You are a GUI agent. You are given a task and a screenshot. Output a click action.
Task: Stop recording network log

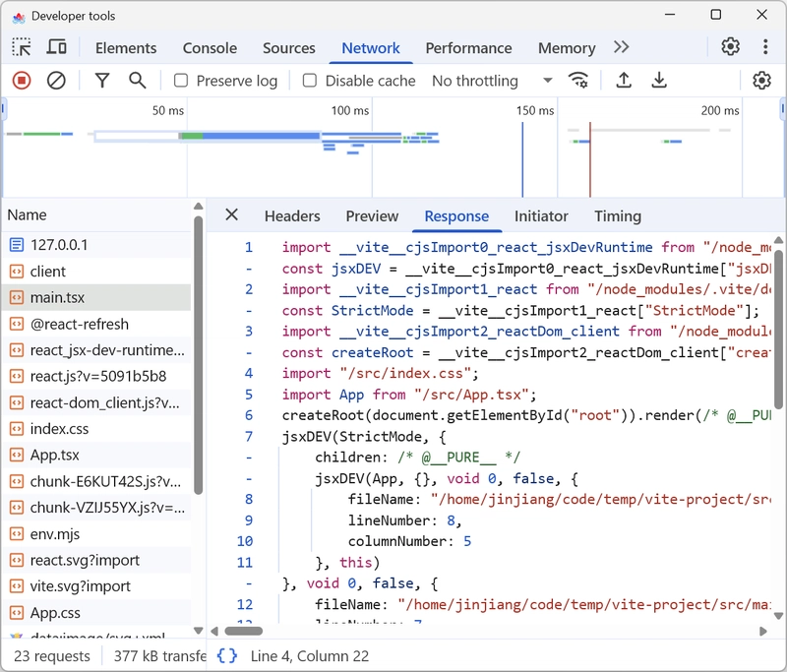pyautogui.click(x=22, y=81)
